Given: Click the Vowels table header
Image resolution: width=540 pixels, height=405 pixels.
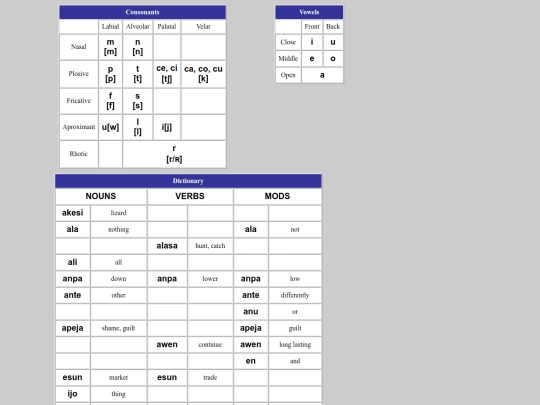Looking at the screenshot, I should tap(309, 12).
